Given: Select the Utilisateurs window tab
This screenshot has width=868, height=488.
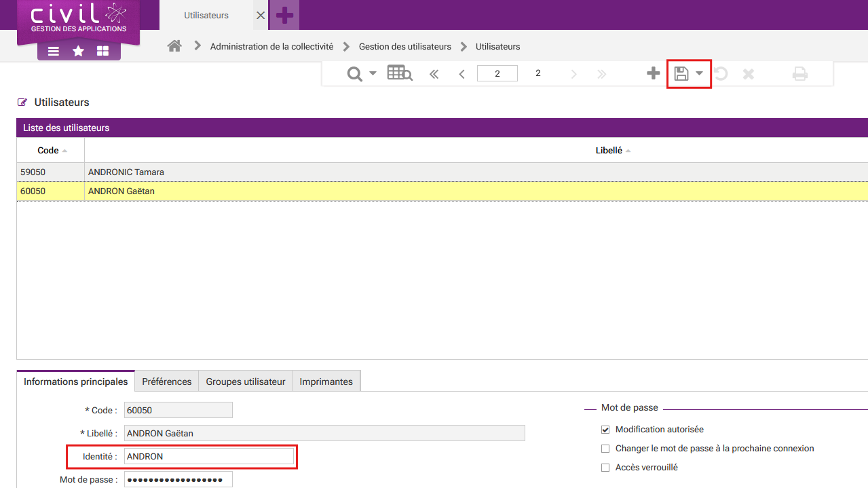Looking at the screenshot, I should coord(206,15).
